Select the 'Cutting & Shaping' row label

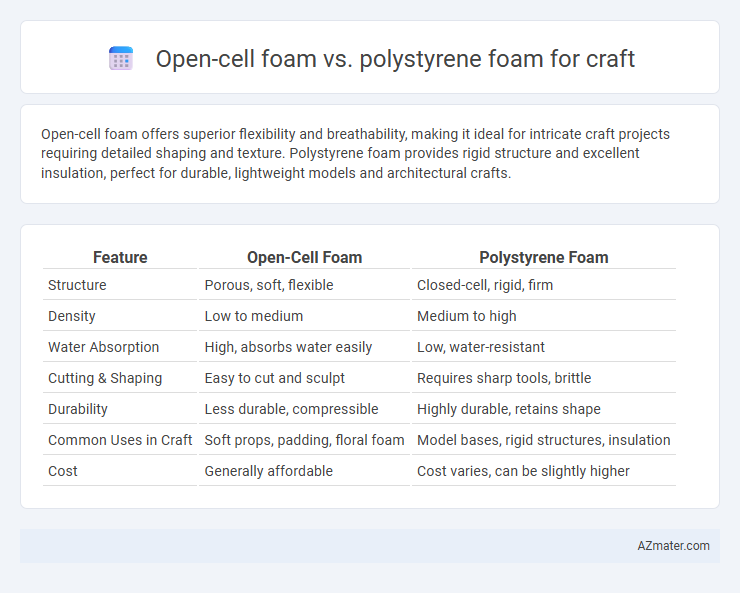(x=105, y=378)
